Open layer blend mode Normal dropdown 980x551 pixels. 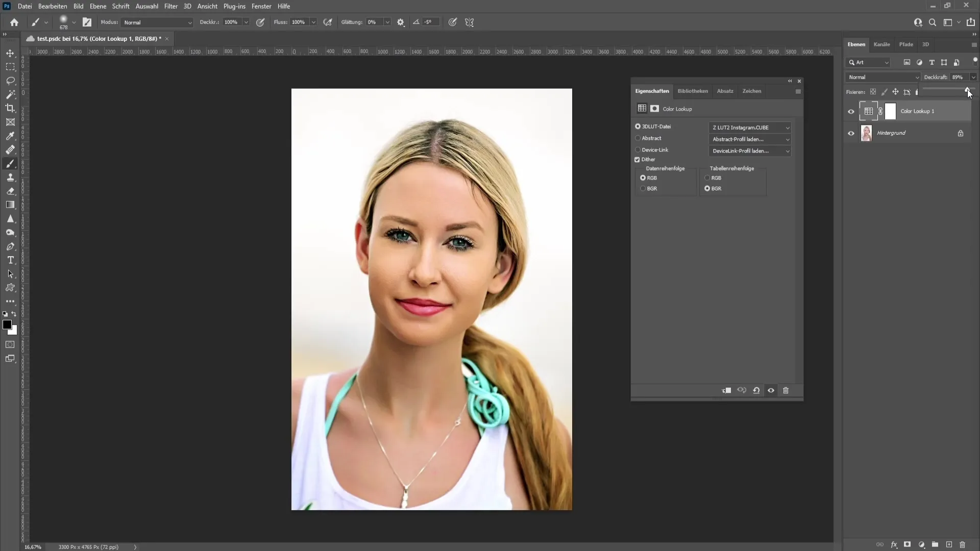click(x=883, y=77)
